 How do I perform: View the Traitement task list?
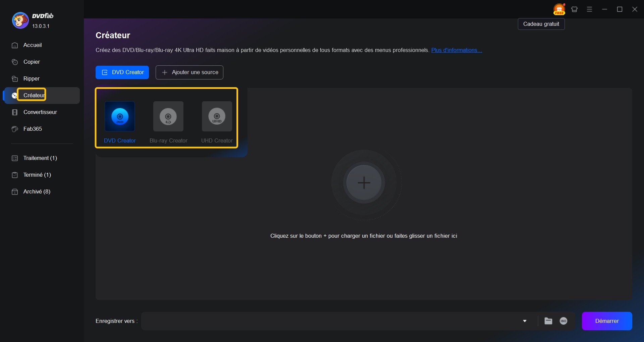click(40, 158)
